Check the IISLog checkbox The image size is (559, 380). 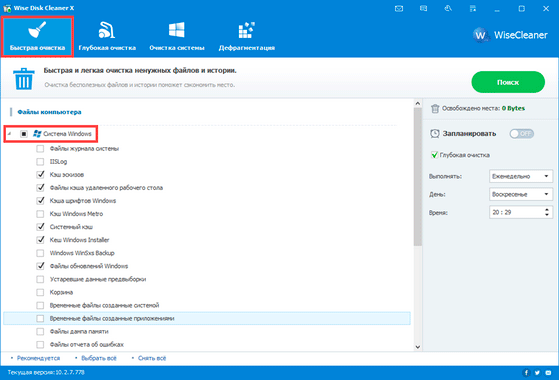[x=40, y=161]
